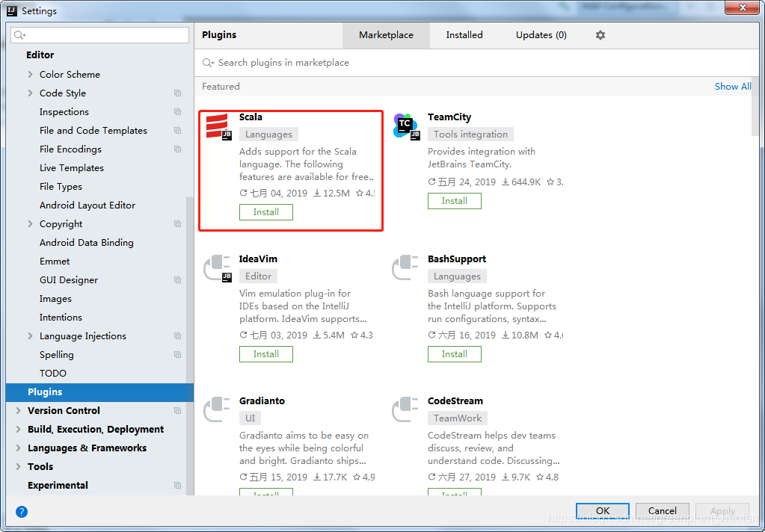Expand the Code Style node
This screenshot has width=765, height=532.
(x=30, y=93)
